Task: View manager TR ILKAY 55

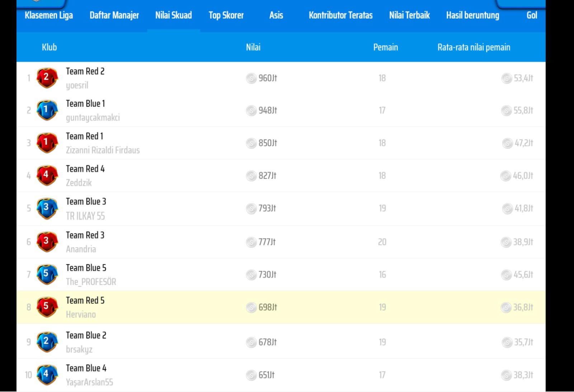Action: point(85,216)
